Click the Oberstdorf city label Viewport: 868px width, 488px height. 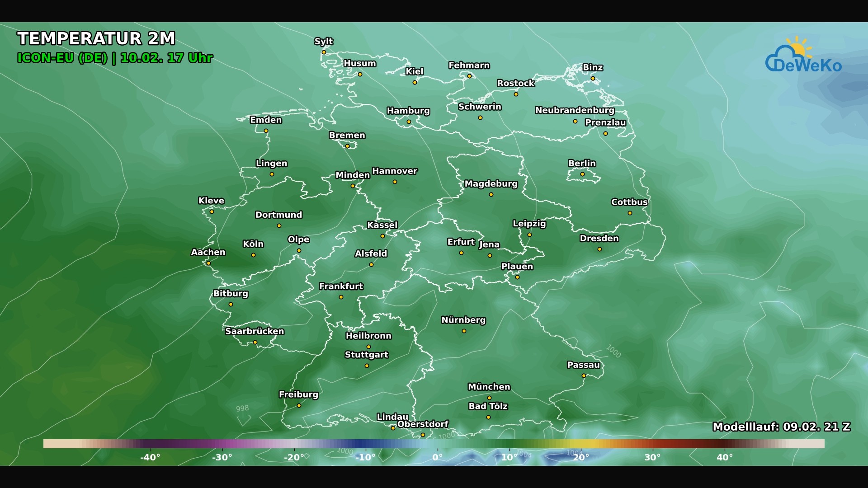(423, 424)
